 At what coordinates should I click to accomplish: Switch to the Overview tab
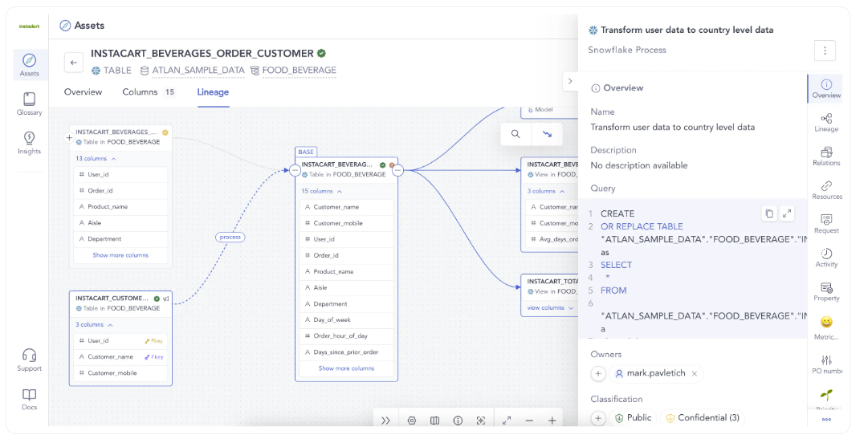83,92
